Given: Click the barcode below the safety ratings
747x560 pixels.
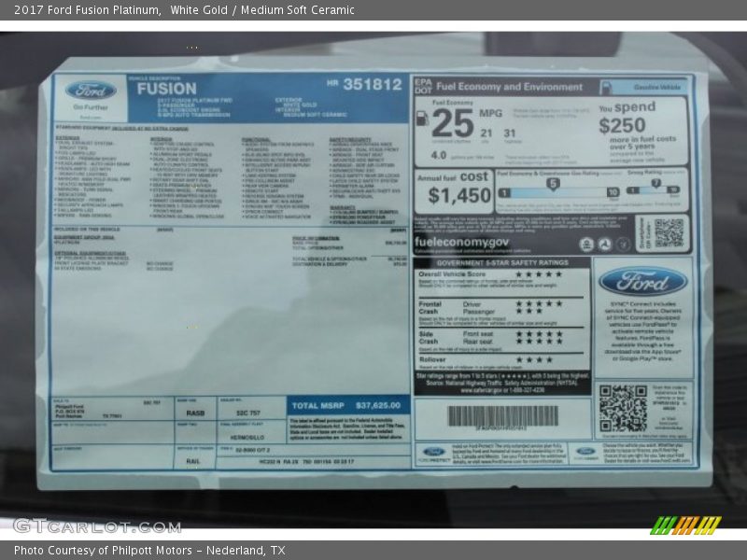Looking at the screenshot, I should [x=502, y=416].
